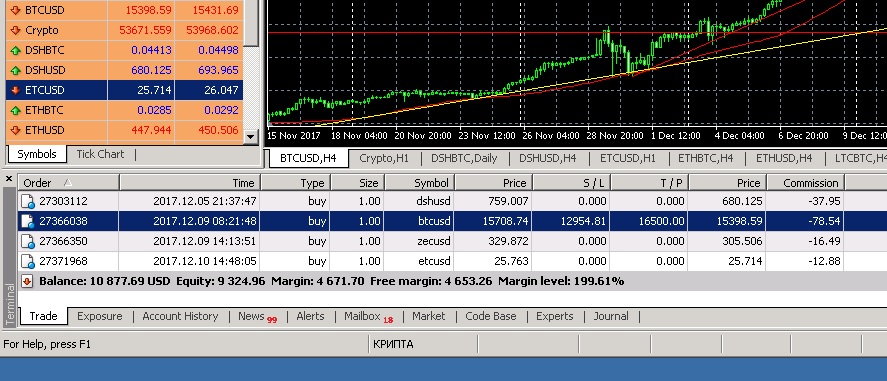Sort orders by the Order column header
This screenshot has height=381, width=887.
coord(69,183)
